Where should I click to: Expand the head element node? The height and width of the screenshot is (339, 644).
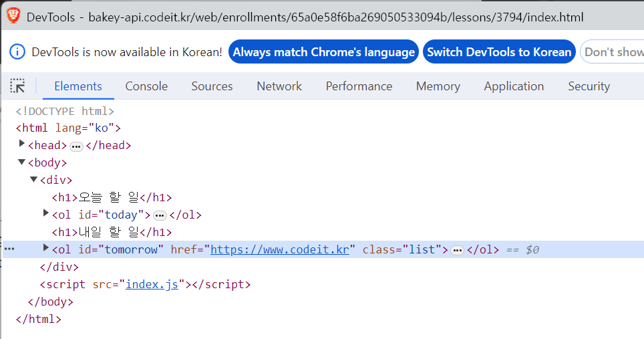[x=22, y=144]
